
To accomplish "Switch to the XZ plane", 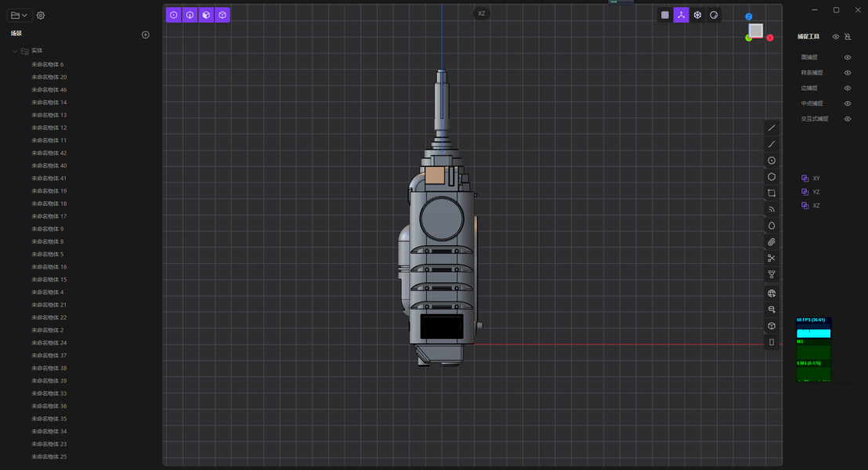I will pyautogui.click(x=811, y=205).
